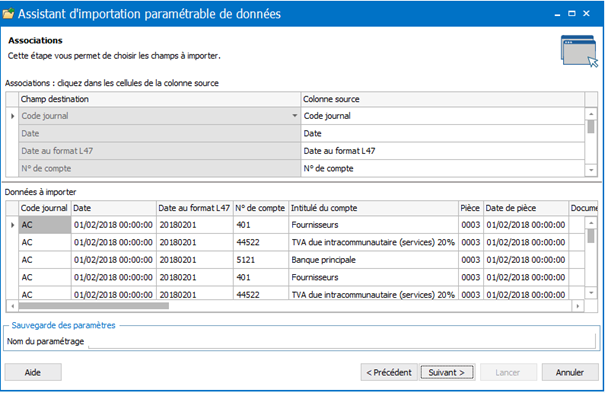Click the scroll left arrow of data grid
605x393 pixels.
(13, 306)
